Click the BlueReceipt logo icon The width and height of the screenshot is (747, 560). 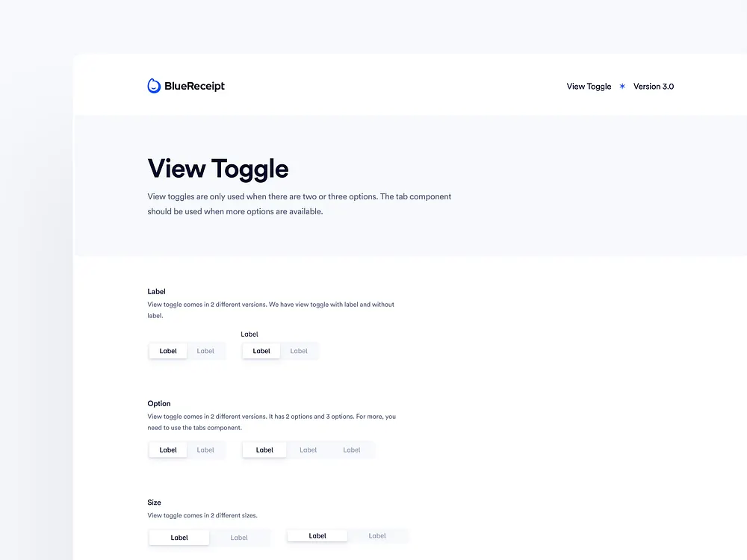click(x=154, y=85)
